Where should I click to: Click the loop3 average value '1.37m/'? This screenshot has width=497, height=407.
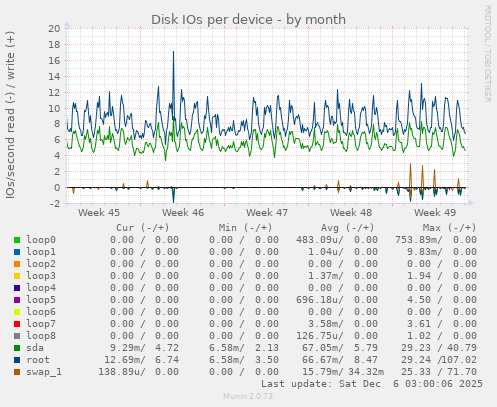tap(326, 276)
